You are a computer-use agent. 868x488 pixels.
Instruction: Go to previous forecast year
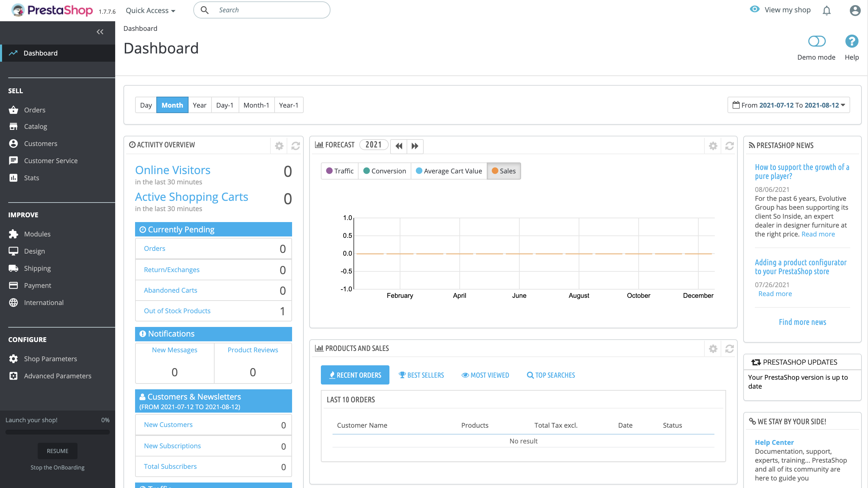pos(399,146)
